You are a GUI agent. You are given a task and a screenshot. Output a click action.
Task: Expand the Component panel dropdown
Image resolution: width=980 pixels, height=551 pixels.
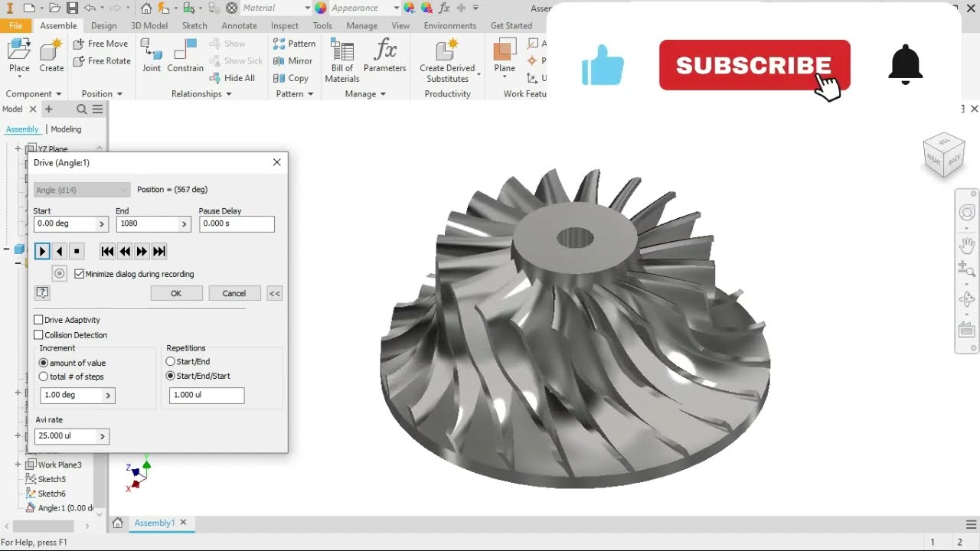coord(34,93)
